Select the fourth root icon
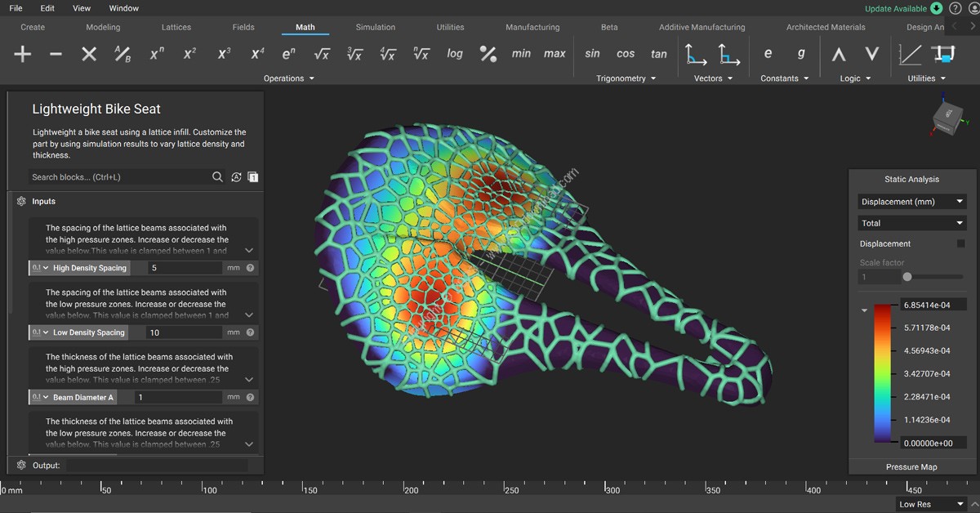The width and height of the screenshot is (980, 513). pyautogui.click(x=388, y=54)
